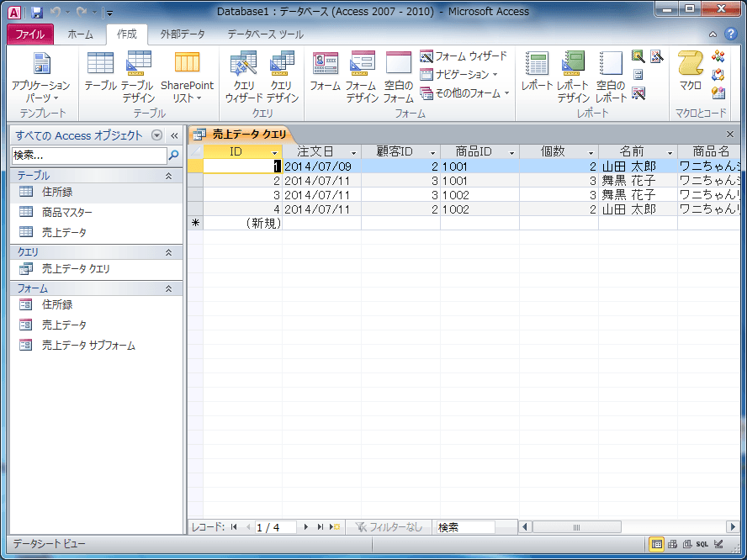Screen dimensions: 747x560
Task: Minimize the ribbon with the caret icon
Action: pos(713,34)
